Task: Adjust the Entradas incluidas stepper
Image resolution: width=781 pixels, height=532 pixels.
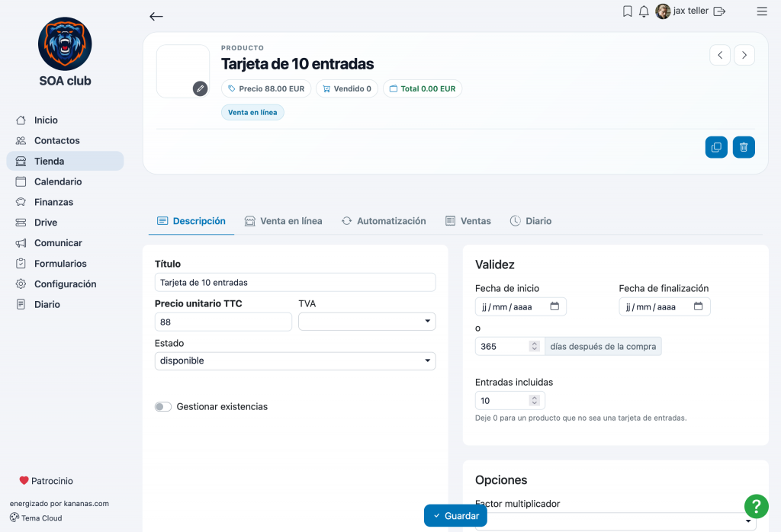Action: (535, 401)
